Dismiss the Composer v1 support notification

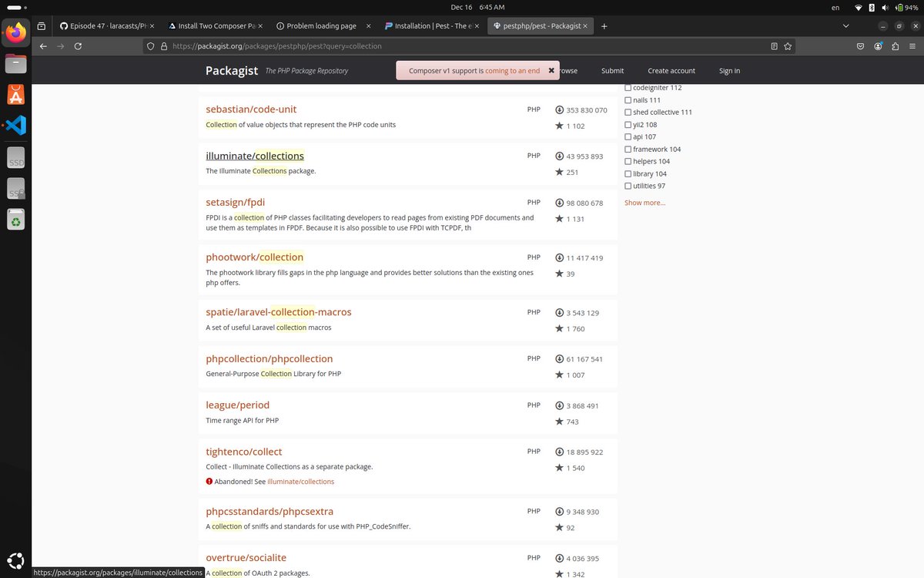point(551,70)
